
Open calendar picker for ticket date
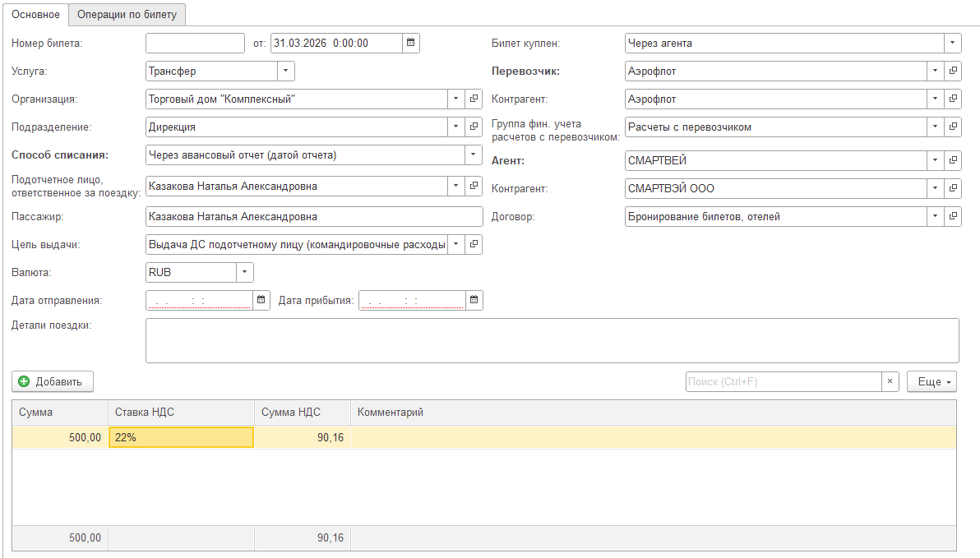click(x=411, y=43)
